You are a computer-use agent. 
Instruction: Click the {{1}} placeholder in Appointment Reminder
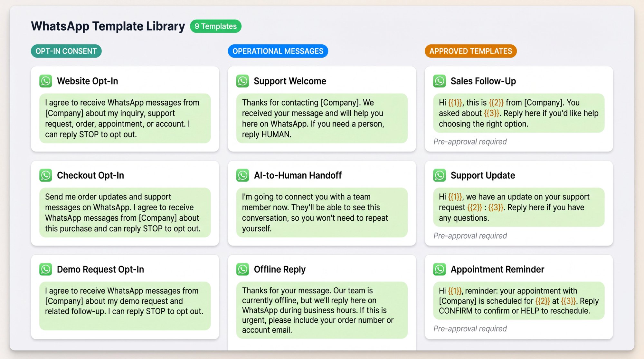pos(455,291)
